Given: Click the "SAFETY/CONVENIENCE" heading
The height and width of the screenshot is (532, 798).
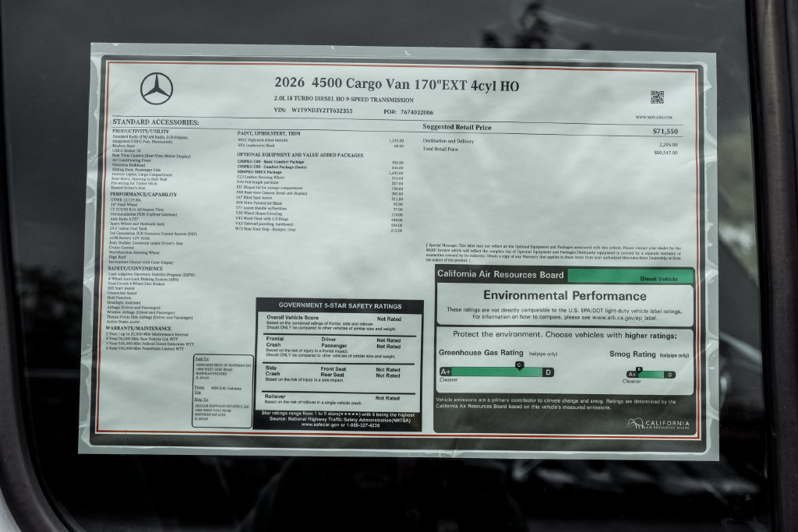Looking at the screenshot, I should pyautogui.click(x=136, y=268).
